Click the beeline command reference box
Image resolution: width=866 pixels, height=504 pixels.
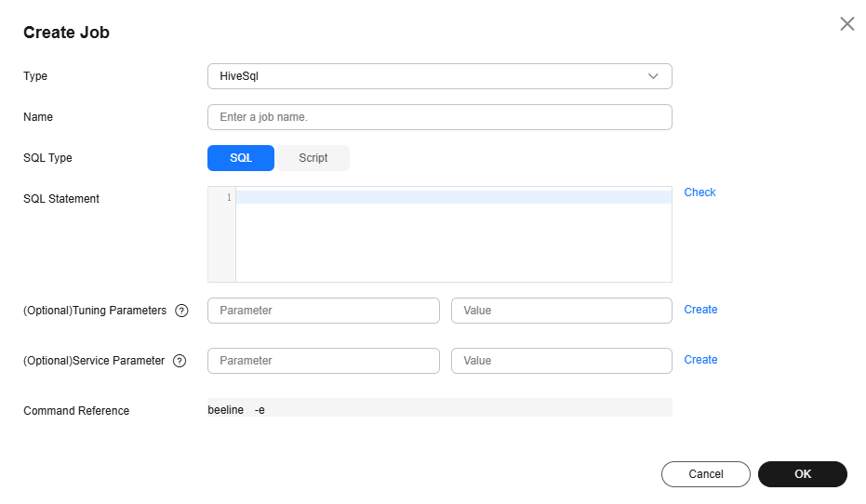coord(440,408)
